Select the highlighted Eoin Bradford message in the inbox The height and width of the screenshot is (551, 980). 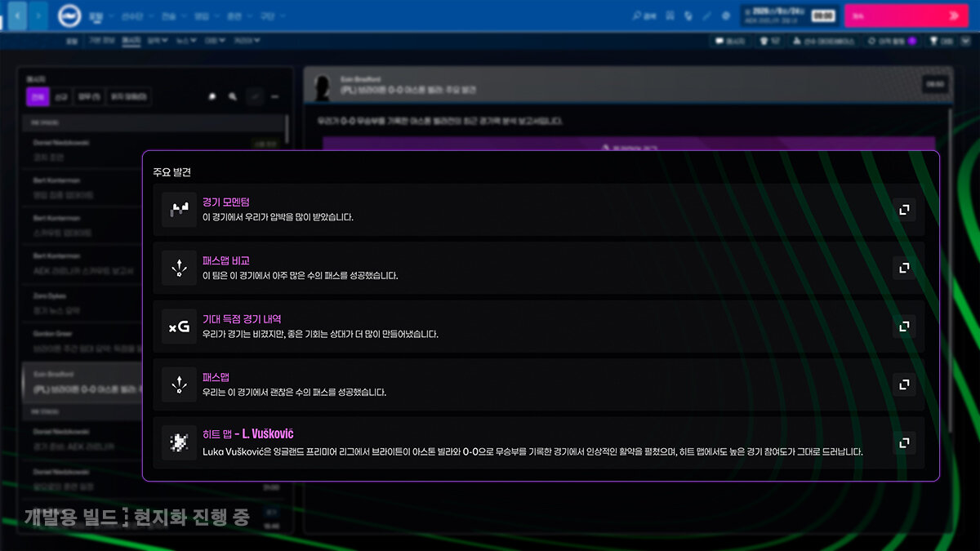83,384
